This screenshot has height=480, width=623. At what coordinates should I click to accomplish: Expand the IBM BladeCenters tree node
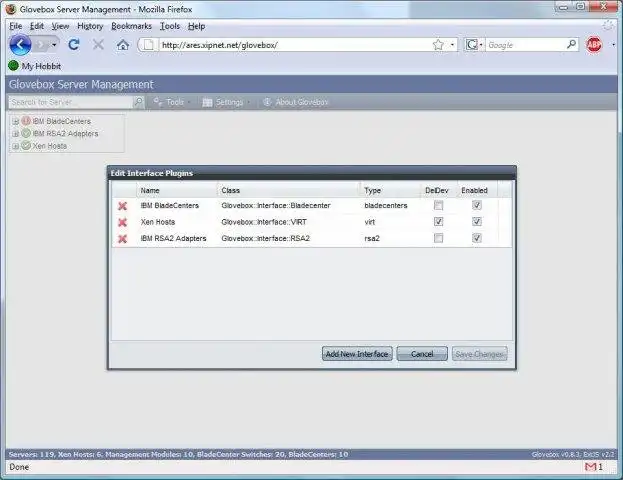coord(15,121)
